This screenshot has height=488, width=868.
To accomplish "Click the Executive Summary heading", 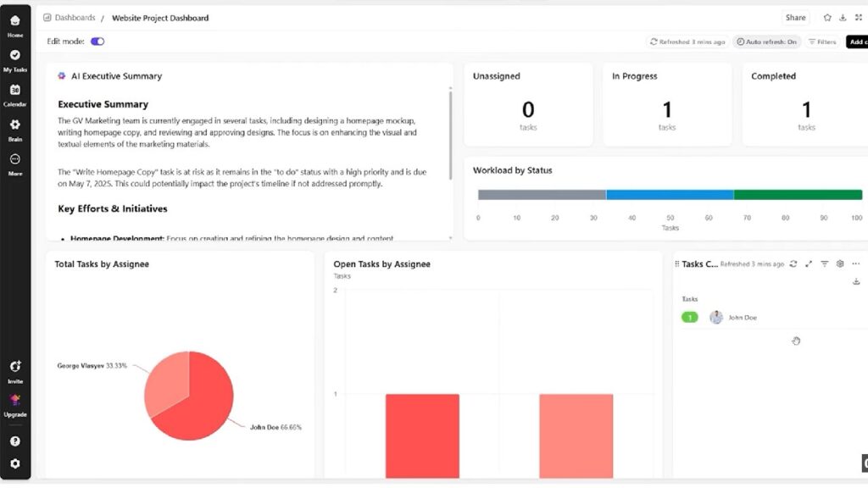I will coord(103,104).
